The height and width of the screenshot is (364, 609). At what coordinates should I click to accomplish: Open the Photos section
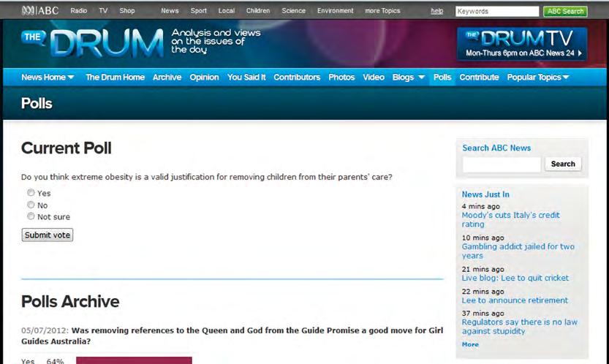pyautogui.click(x=341, y=77)
